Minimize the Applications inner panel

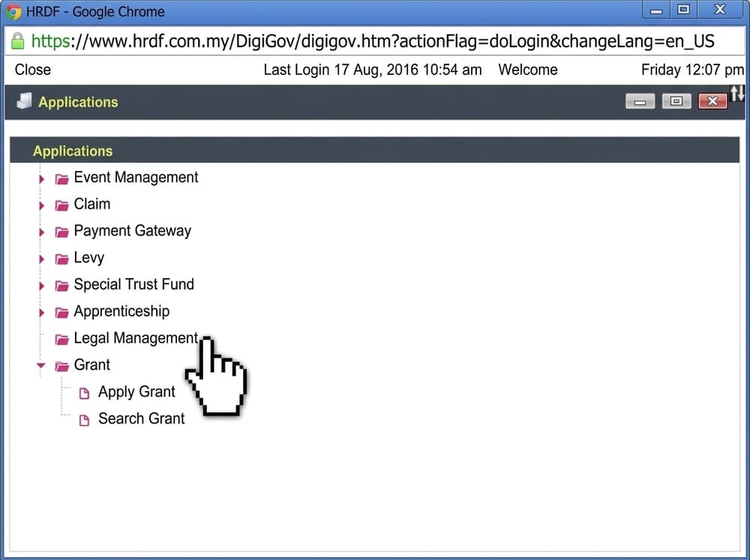pyautogui.click(x=640, y=101)
